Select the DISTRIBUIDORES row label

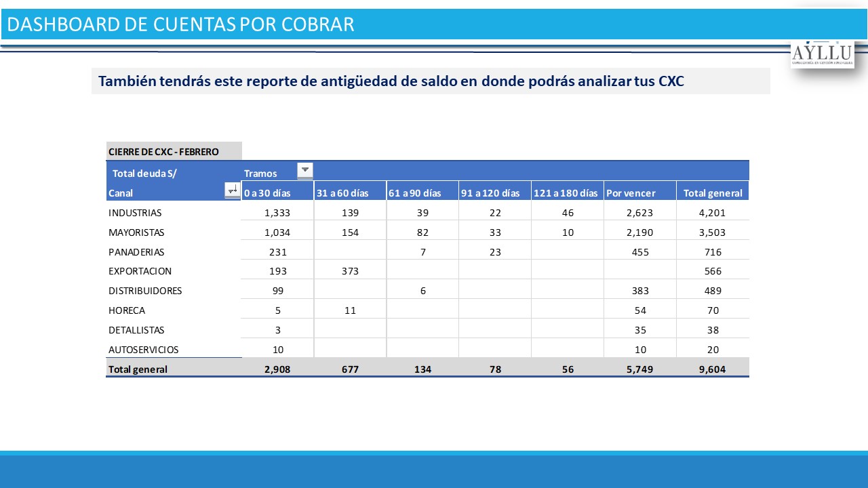tap(145, 291)
